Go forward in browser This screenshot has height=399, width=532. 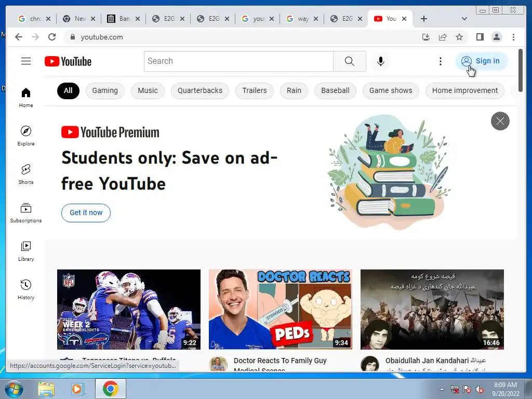pos(35,37)
